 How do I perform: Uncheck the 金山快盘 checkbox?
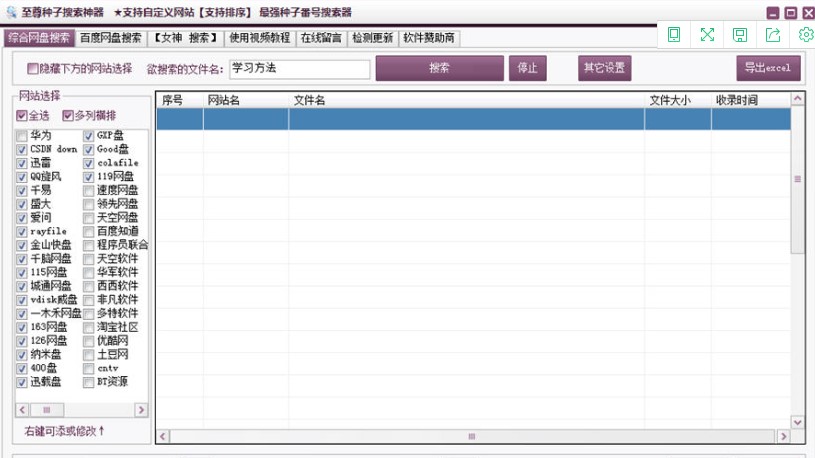coord(22,245)
